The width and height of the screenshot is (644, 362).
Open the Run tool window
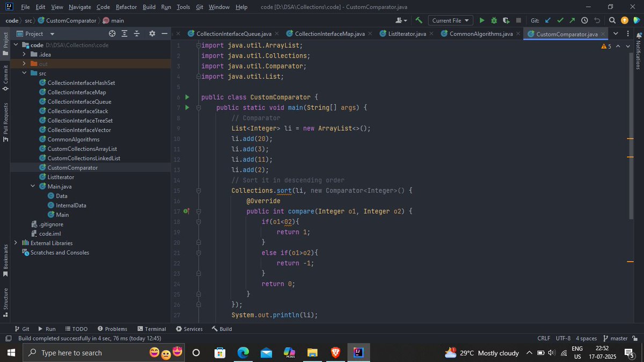[46, 329]
